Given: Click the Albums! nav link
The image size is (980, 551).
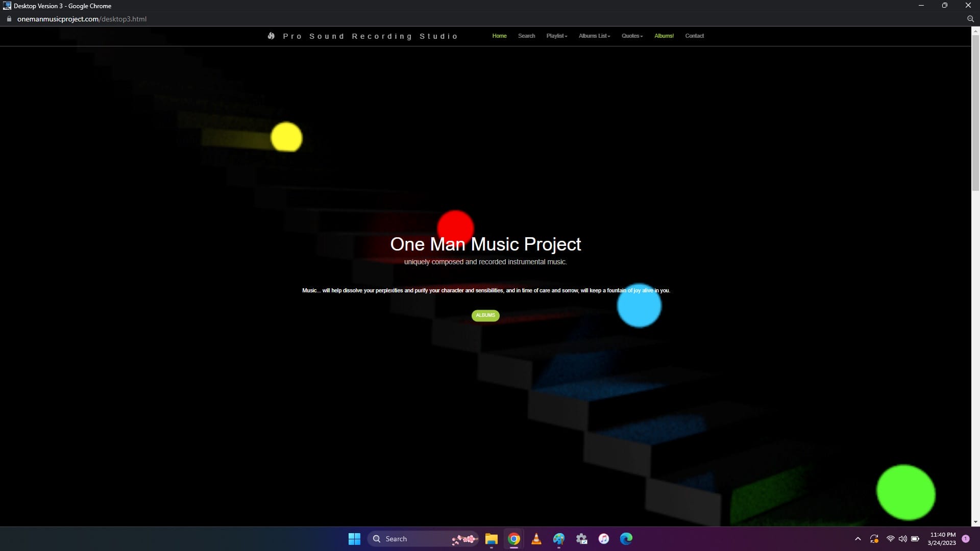Looking at the screenshot, I should (x=664, y=36).
